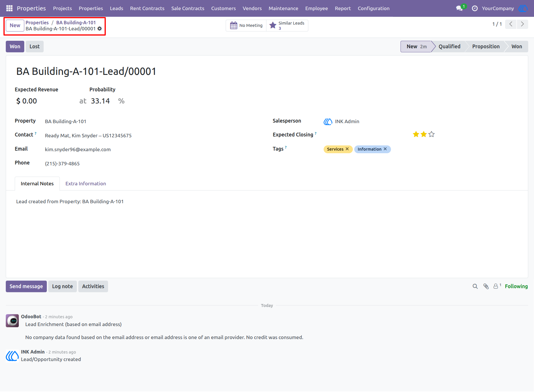Remove the Information tag
Image resolution: width=534 pixels, height=392 pixels.
(x=385, y=149)
